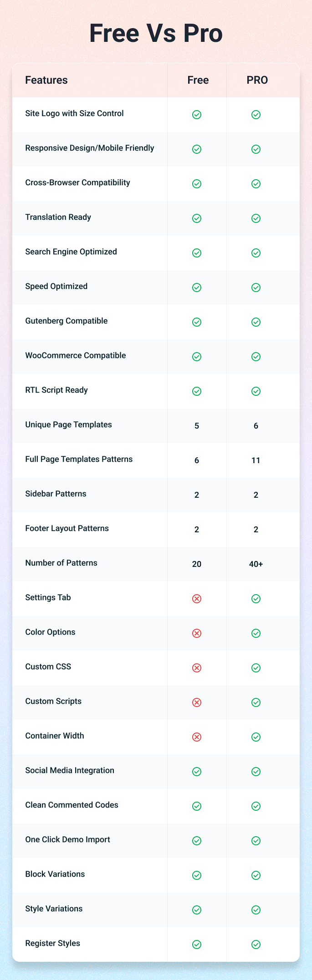Click the PRO value 6 for Unique Page Templates

[256, 426]
